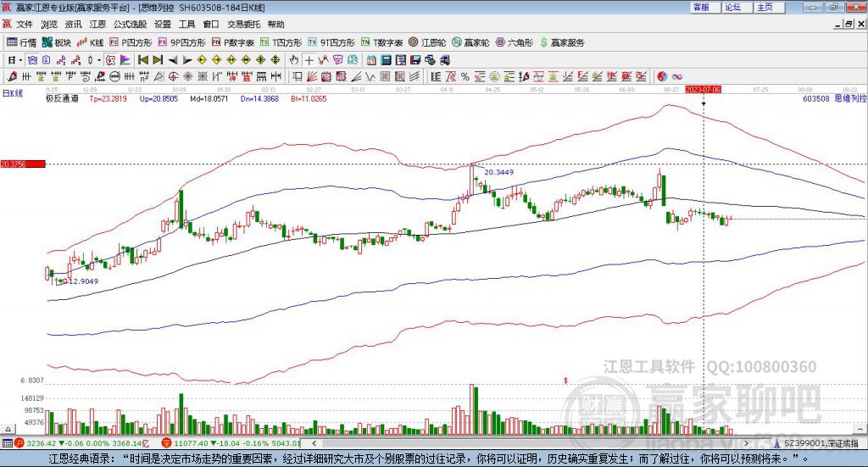868x467 pixels.
Task: Expand the 日 period dropdown arrow
Action: coord(20,60)
